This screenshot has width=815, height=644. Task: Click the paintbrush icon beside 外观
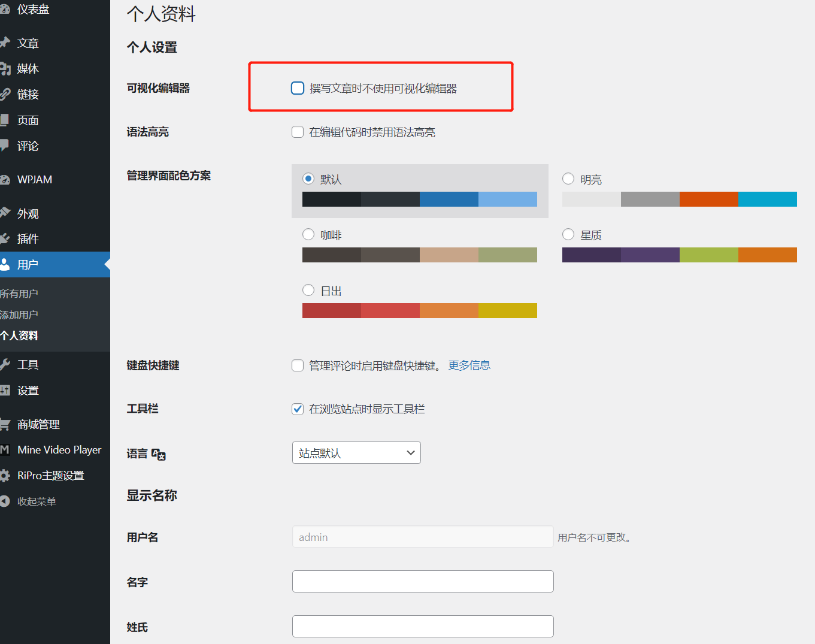[5, 213]
